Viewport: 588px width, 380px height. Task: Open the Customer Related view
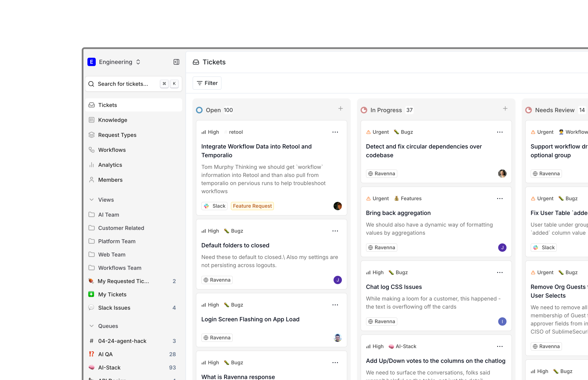[x=134, y=228]
